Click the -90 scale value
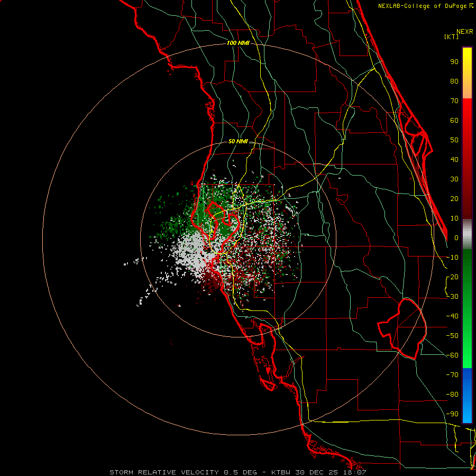Viewport: 476px width, 476px height. click(x=452, y=414)
